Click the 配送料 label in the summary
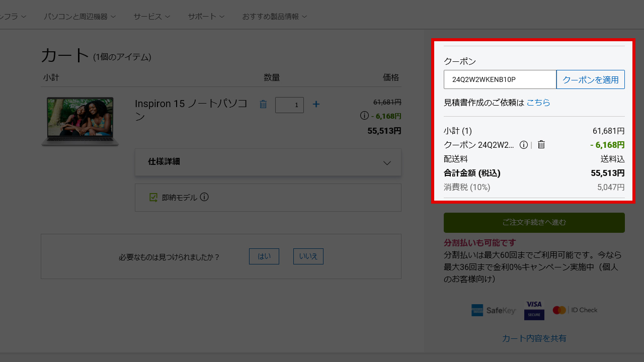Viewport: 644px width, 362px height. click(x=456, y=159)
